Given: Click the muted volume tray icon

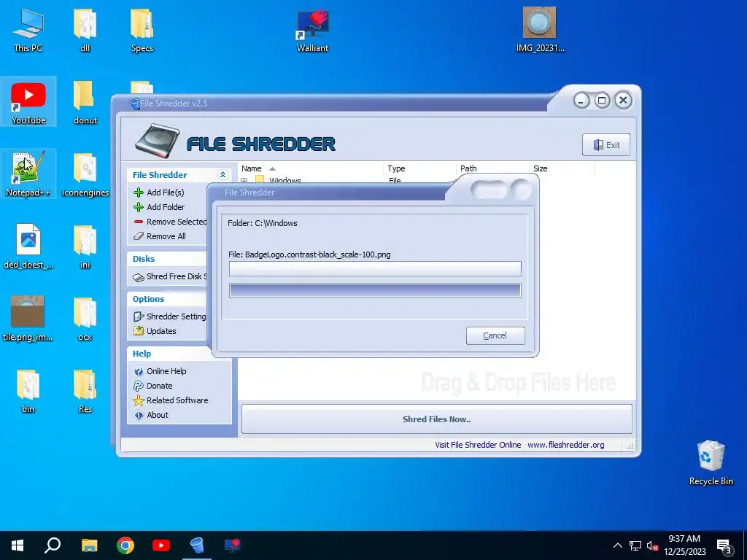Looking at the screenshot, I should coord(652,545).
